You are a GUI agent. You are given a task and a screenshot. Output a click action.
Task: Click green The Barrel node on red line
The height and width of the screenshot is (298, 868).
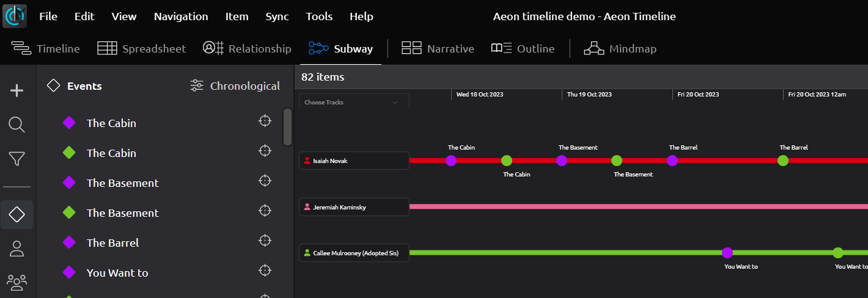point(783,161)
